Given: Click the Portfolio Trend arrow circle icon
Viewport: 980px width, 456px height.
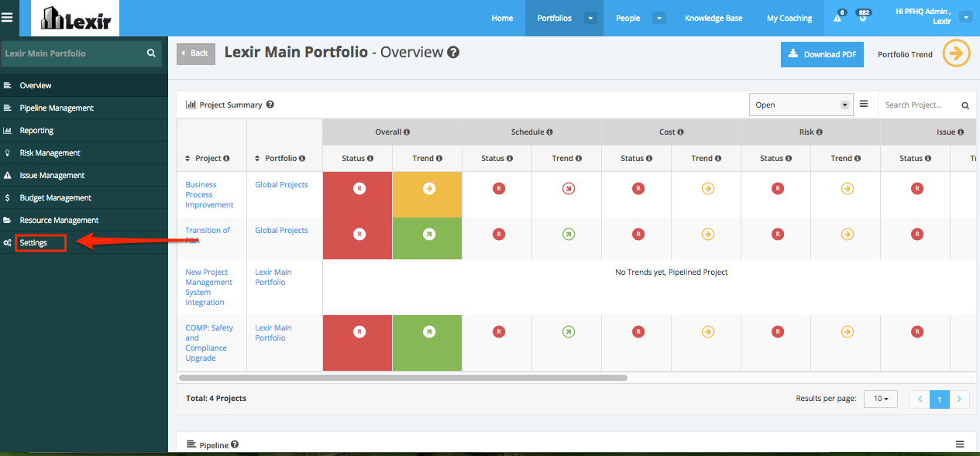Looking at the screenshot, I should coord(957,53).
